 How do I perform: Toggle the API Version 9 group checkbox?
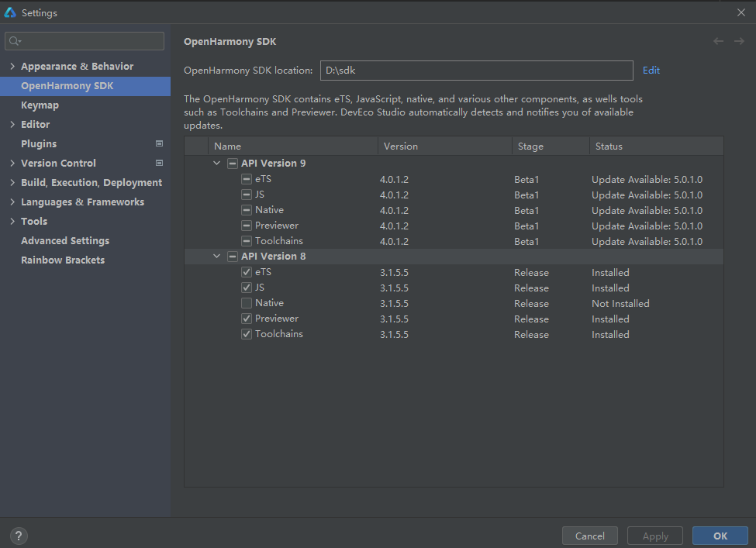click(232, 164)
